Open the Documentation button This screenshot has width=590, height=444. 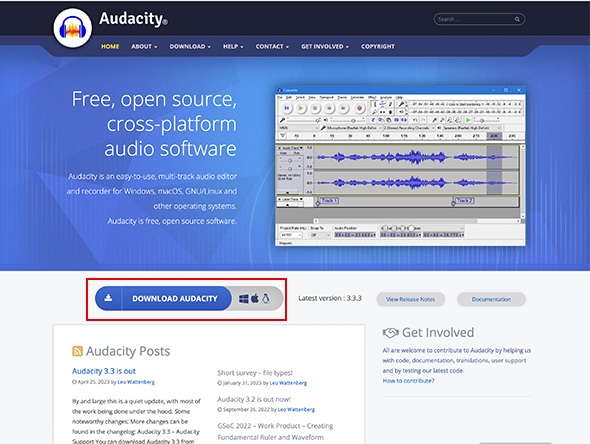point(491,300)
